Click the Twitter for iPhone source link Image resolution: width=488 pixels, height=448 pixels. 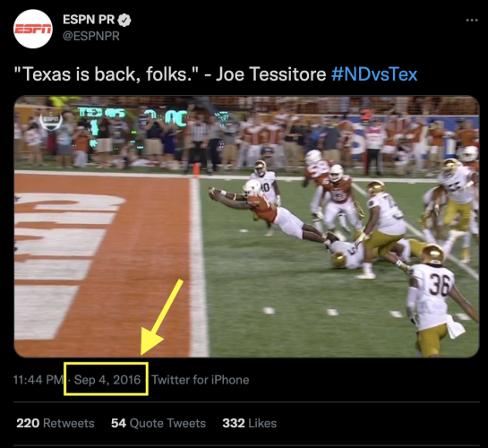(x=201, y=380)
